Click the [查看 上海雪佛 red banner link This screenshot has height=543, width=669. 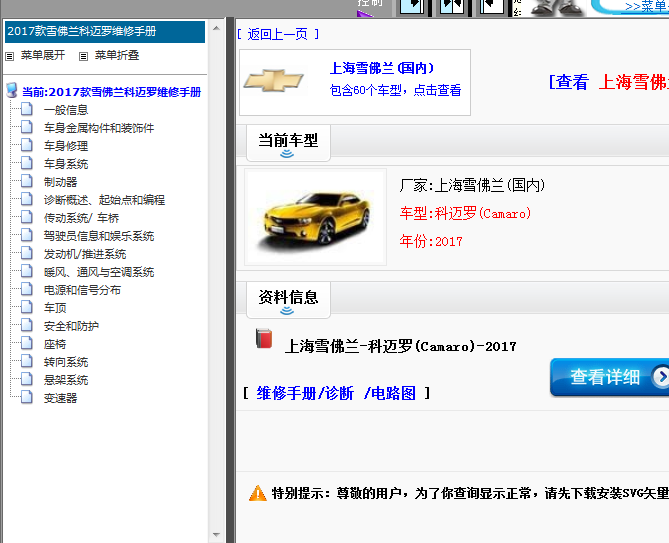608,82
